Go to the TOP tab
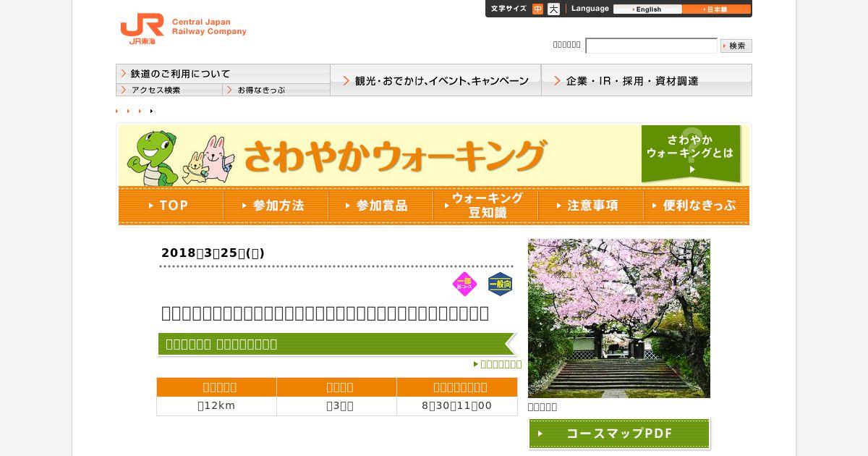Screen dimensions: 868x456 pyautogui.click(x=171, y=206)
